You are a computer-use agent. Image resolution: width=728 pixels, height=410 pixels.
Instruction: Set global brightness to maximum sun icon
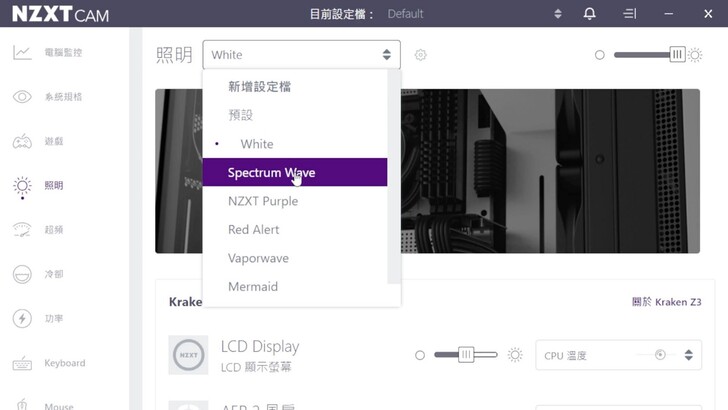click(x=695, y=55)
